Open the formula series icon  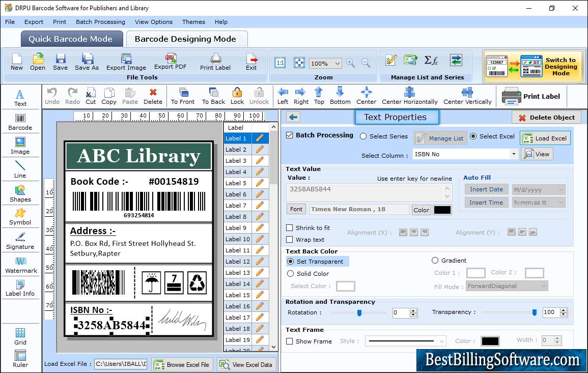tap(431, 61)
